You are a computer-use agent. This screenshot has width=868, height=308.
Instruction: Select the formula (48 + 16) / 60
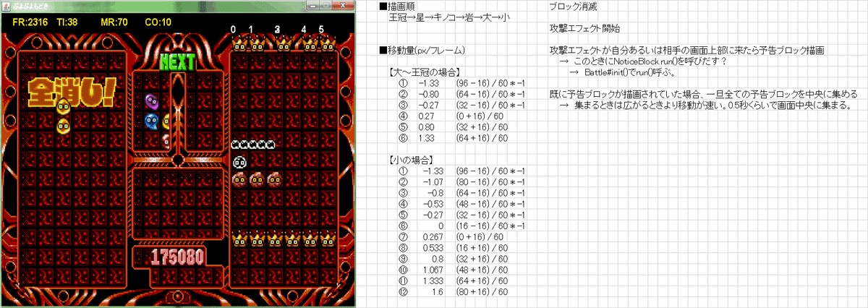pyautogui.click(x=482, y=268)
